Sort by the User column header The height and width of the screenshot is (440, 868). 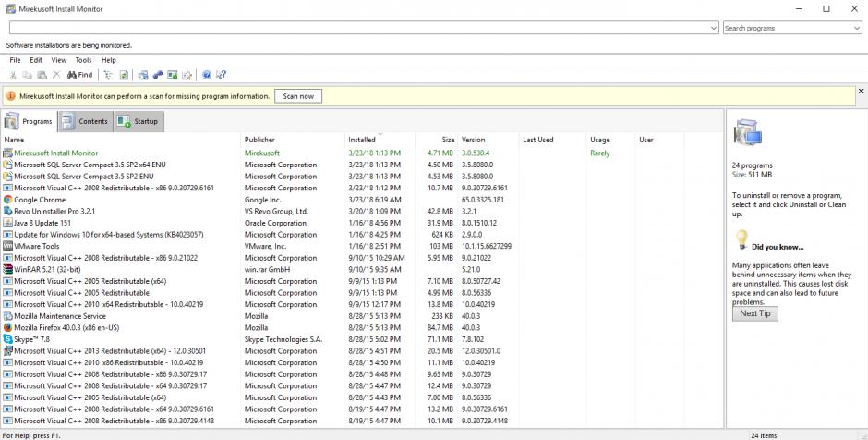659,141
